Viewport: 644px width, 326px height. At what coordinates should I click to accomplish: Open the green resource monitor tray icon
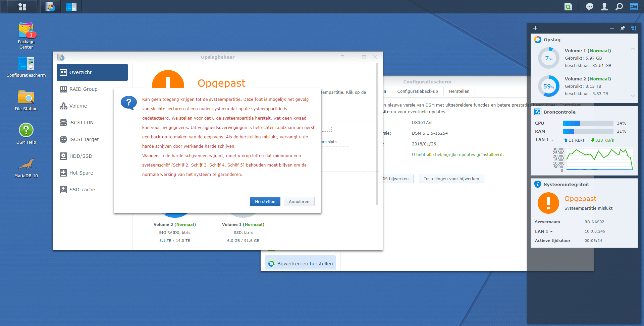pos(568,7)
